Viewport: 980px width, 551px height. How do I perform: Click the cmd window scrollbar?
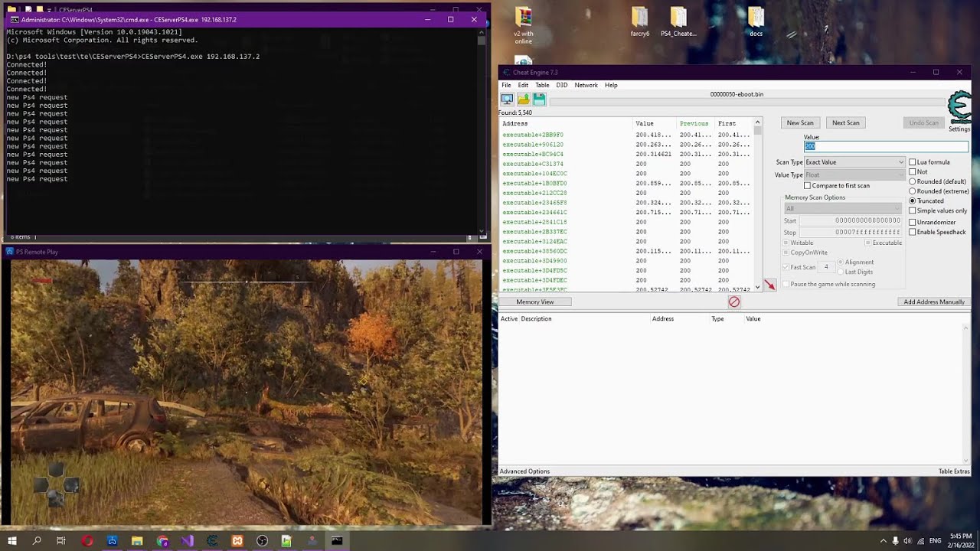[x=482, y=130]
